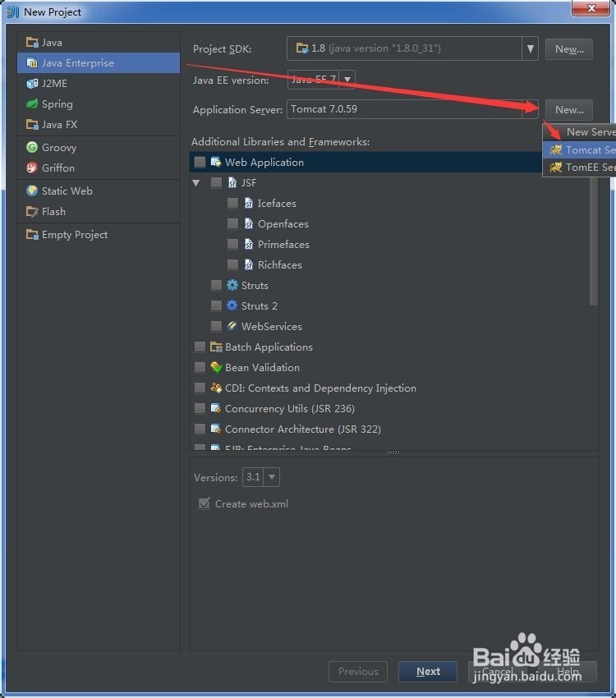This screenshot has width=616, height=698.
Task: Open the Application Server combo box
Action: pos(412,109)
